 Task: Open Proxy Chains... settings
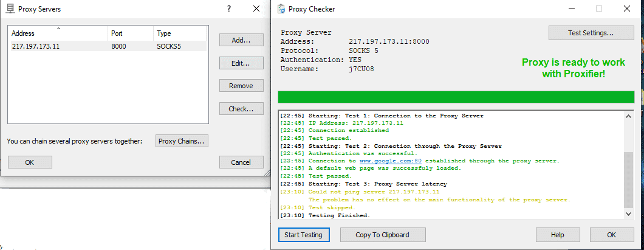pyautogui.click(x=182, y=141)
